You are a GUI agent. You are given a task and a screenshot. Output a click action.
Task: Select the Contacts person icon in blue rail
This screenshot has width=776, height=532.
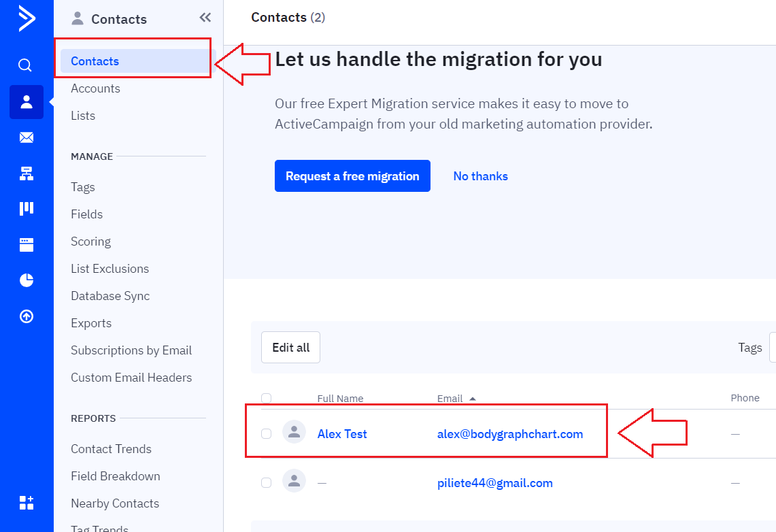point(27,102)
